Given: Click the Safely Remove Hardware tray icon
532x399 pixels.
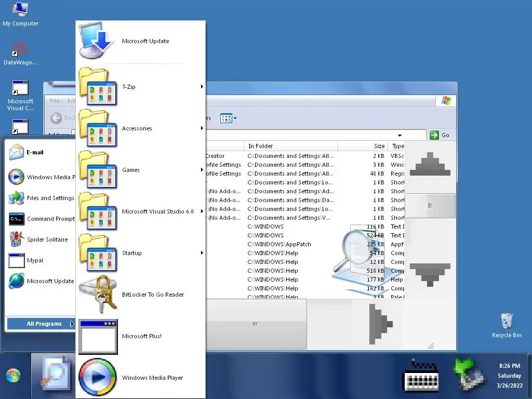Looking at the screenshot, I should 468,375.
